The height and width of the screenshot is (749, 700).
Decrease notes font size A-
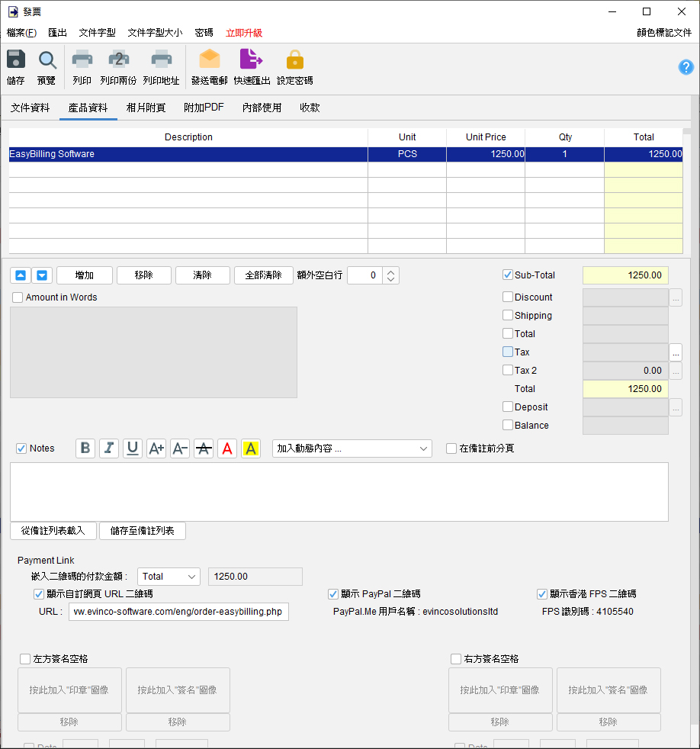point(180,448)
